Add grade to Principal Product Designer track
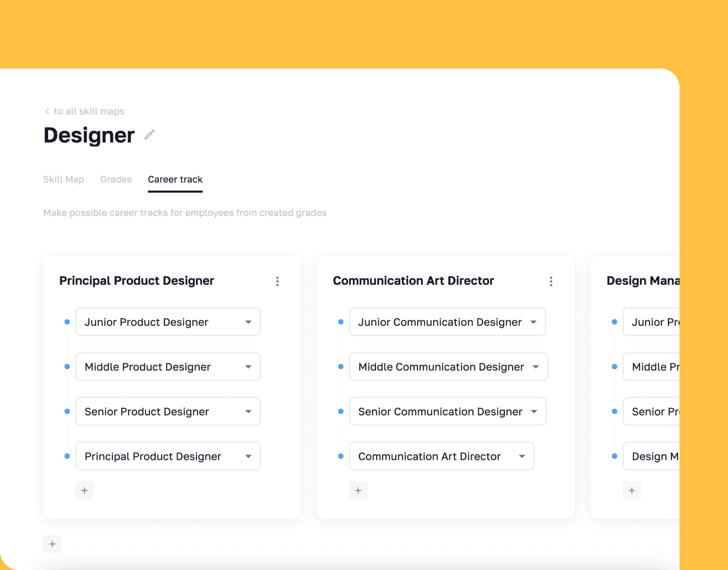728x570 pixels. [x=84, y=490]
